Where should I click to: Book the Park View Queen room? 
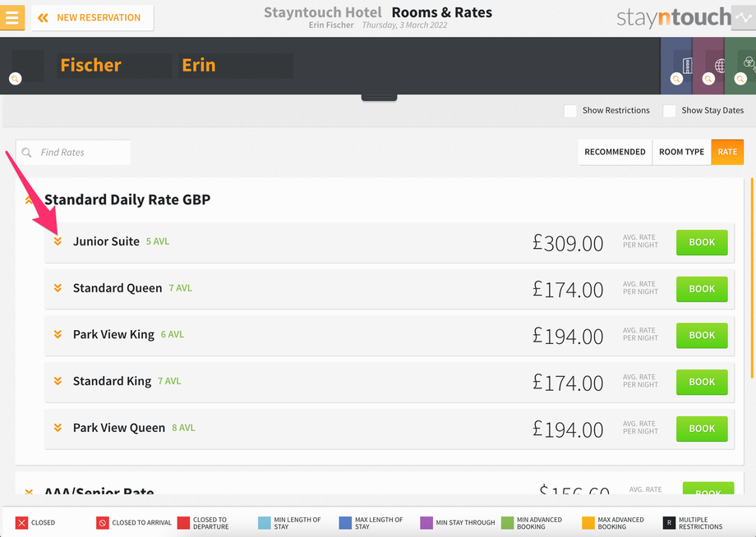[702, 429]
